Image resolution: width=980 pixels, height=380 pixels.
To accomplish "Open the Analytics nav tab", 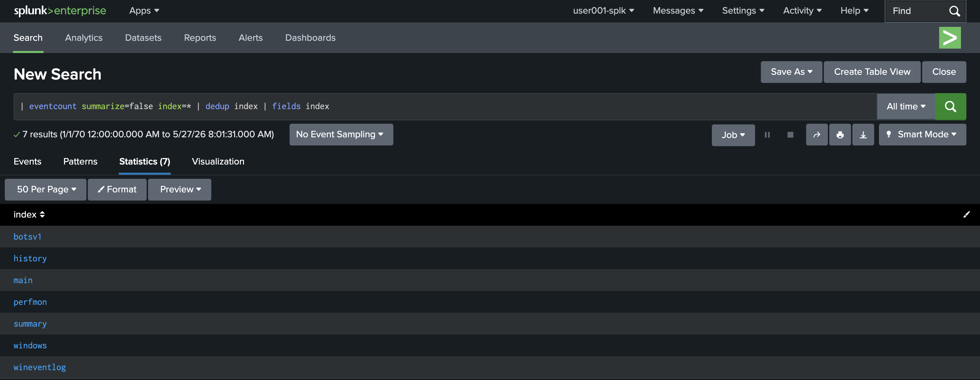I will tap(84, 38).
